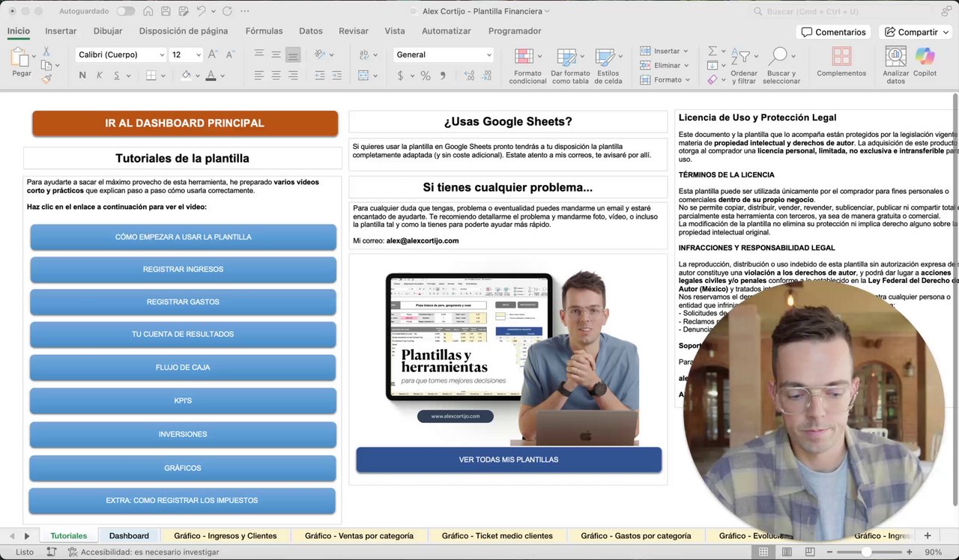Screen dimensions: 959x560
Task: Click the VER TODAS MIS PLANTILLAS button
Action: coord(509,460)
